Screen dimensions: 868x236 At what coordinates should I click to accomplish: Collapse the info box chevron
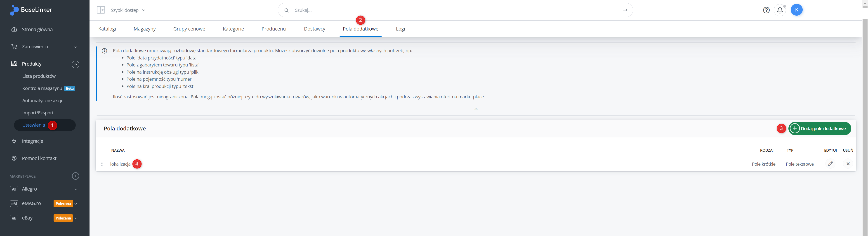476,109
